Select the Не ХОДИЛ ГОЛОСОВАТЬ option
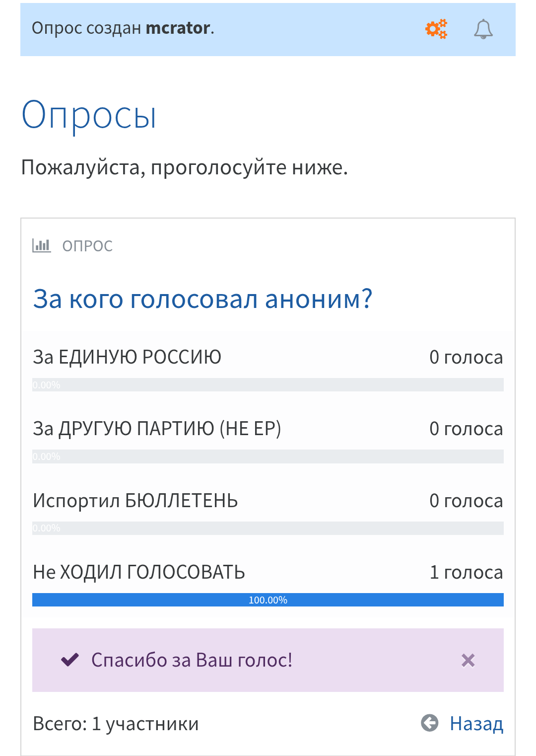This screenshot has height=756, width=536. tap(139, 572)
